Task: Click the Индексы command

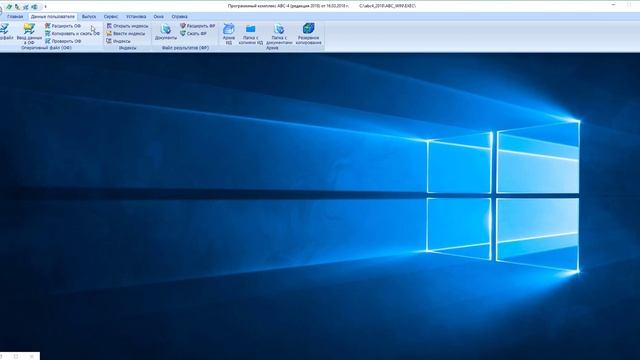Action: click(x=118, y=41)
